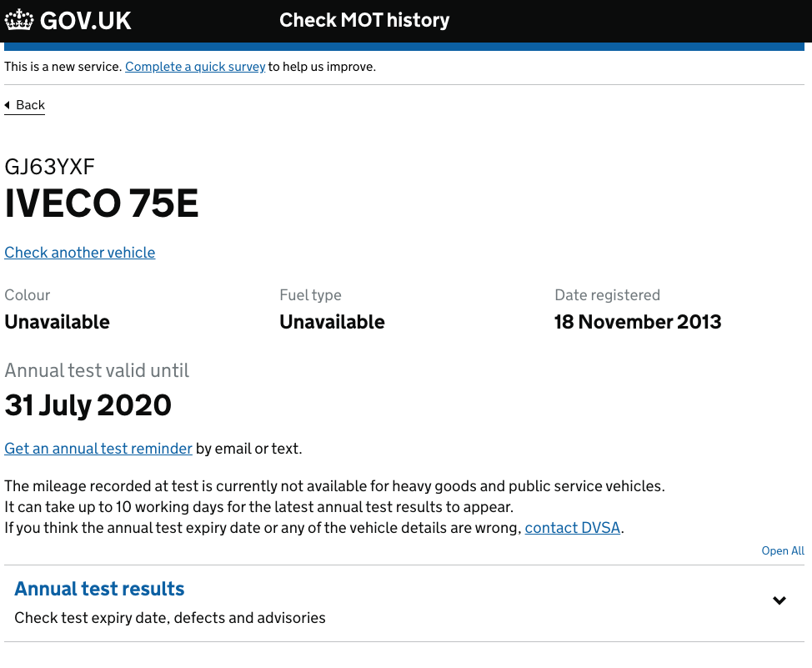The width and height of the screenshot is (812, 668).
Task: Follow the contact DVSA link
Action: (x=573, y=528)
